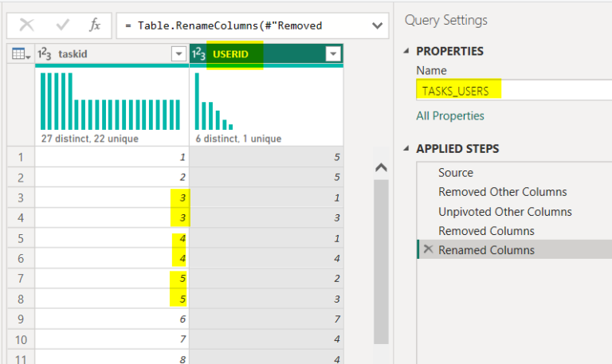
Task: Click highlighted taskid cell in row 3
Action: [x=112, y=198]
